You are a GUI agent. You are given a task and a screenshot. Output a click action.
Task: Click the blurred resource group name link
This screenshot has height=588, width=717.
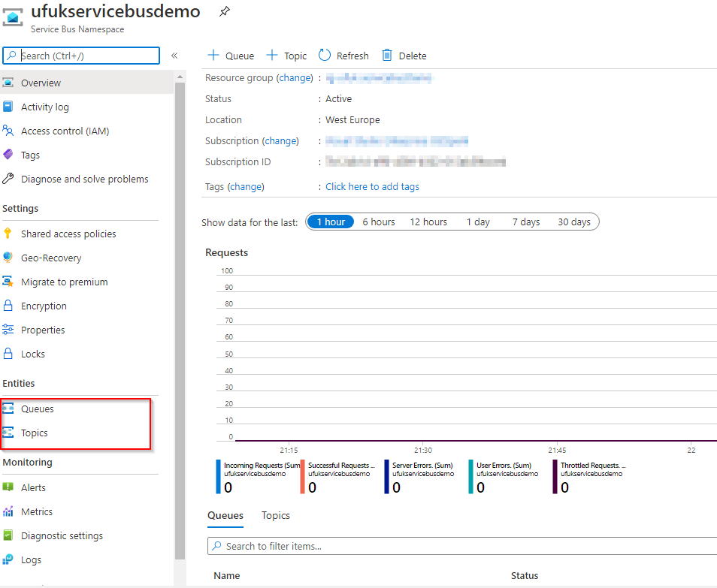point(379,78)
